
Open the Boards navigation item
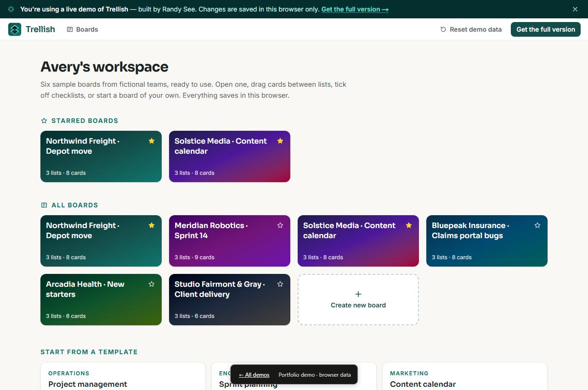pyautogui.click(x=82, y=29)
